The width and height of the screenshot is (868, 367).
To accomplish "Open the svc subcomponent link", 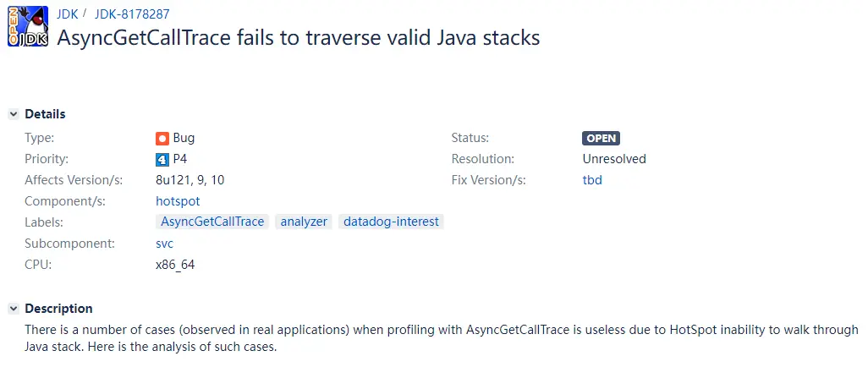I will coord(164,244).
